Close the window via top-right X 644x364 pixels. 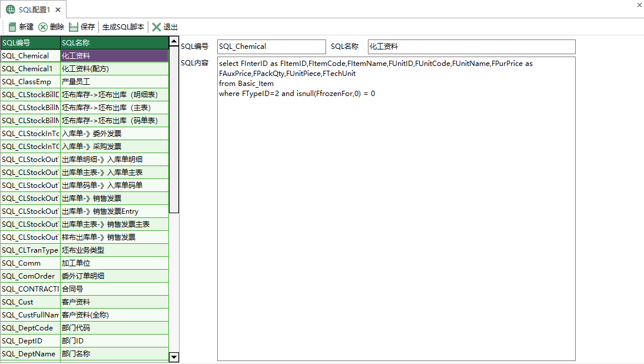(639, 5)
